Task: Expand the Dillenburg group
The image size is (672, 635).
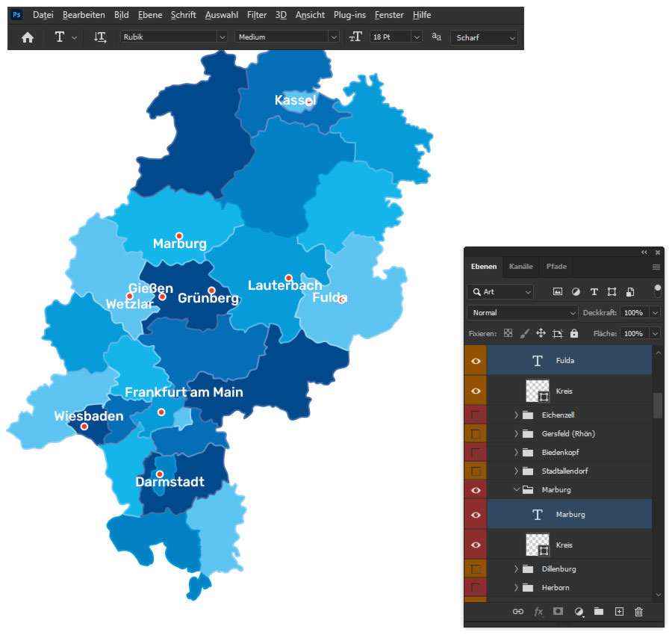Action: coord(517,569)
